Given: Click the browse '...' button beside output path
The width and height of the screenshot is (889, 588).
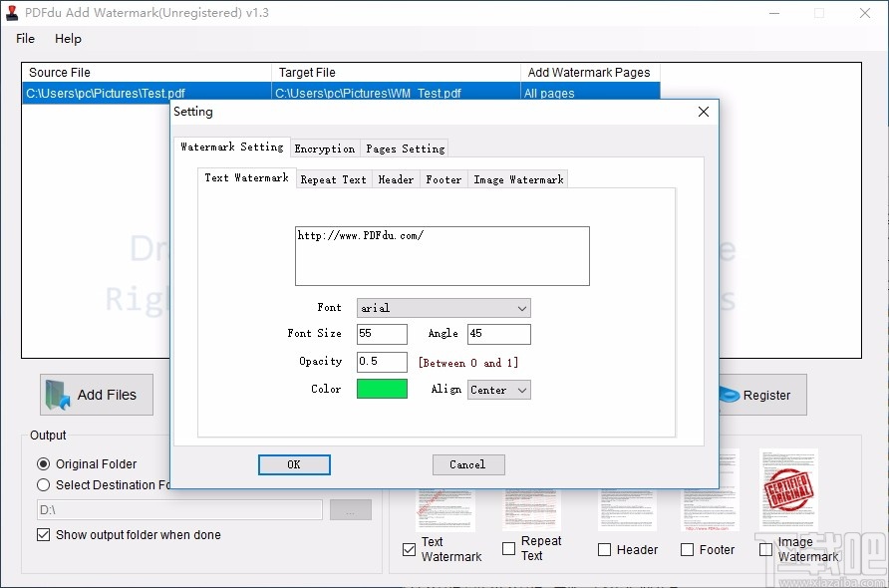Looking at the screenshot, I should pyautogui.click(x=351, y=509).
